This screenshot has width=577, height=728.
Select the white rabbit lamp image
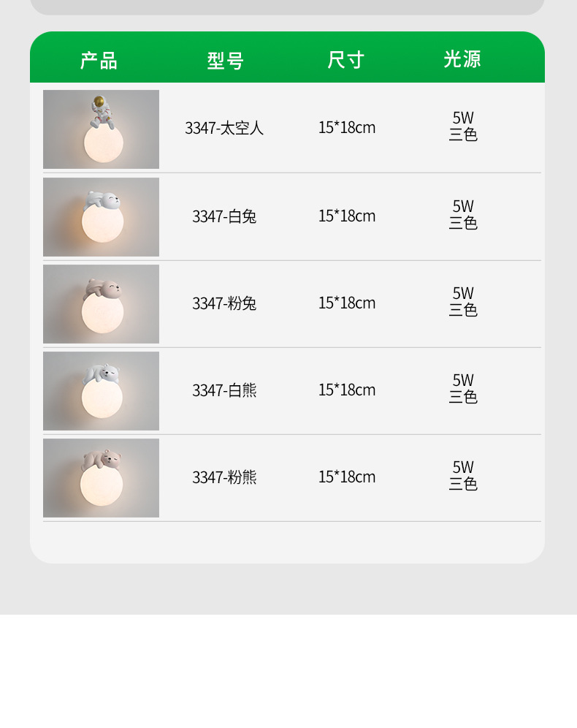pyautogui.click(x=101, y=217)
